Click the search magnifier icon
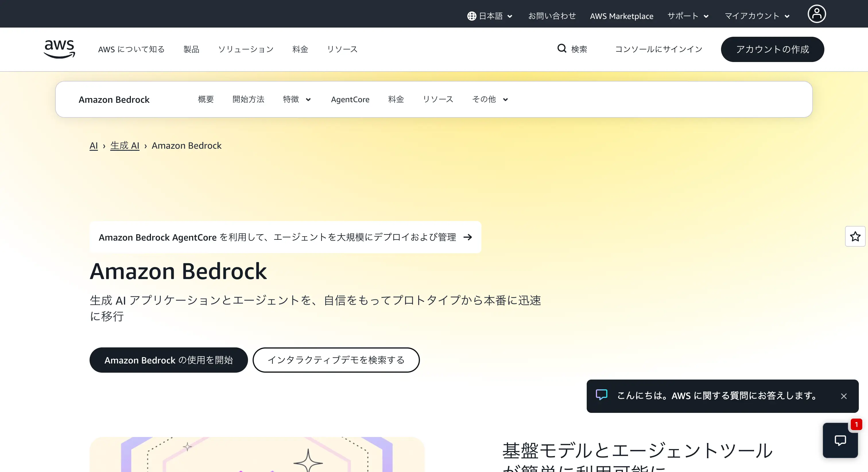The width and height of the screenshot is (868, 472). click(x=561, y=49)
